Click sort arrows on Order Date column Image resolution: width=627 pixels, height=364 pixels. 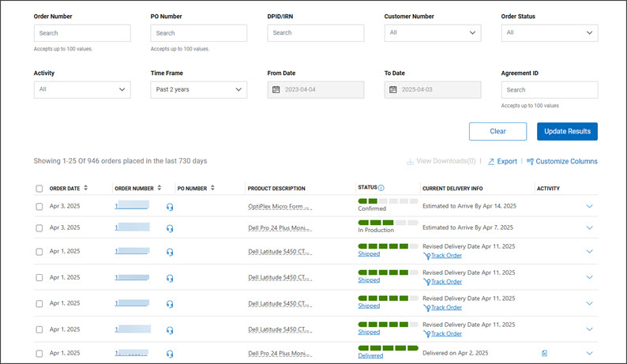[85, 188]
